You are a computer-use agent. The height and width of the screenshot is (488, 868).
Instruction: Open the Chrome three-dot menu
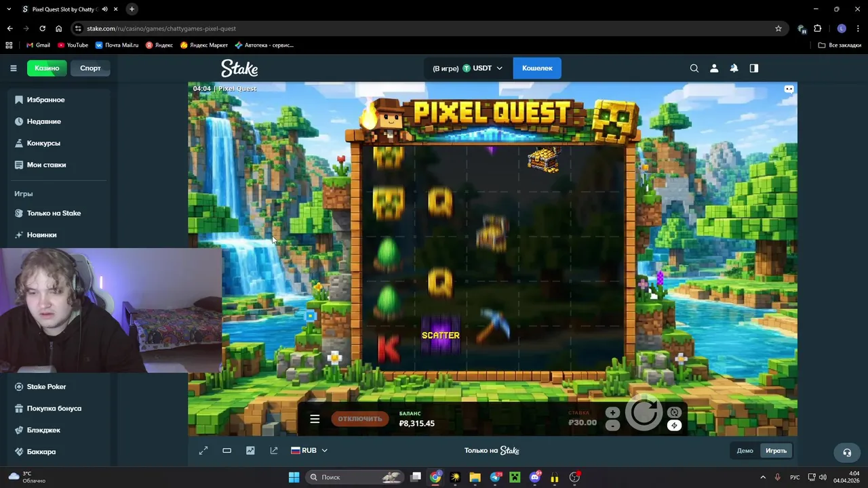pos(858,28)
